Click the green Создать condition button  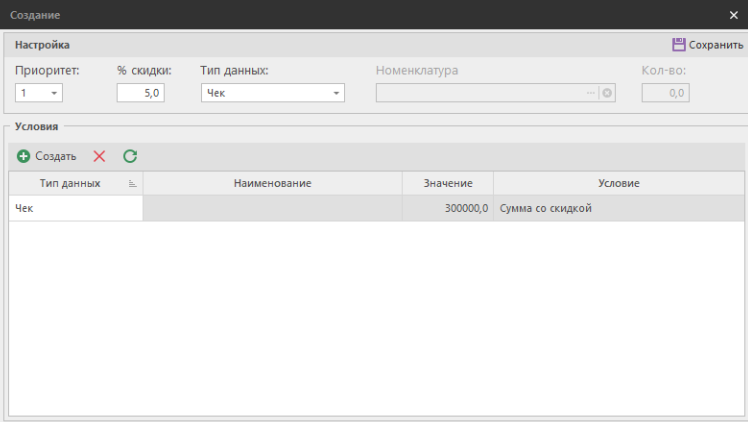click(46, 156)
